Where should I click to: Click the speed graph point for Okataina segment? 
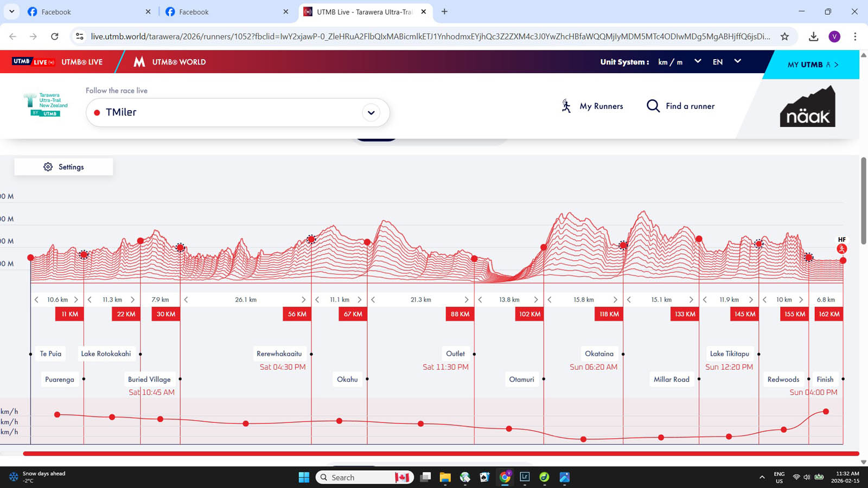coord(583,439)
